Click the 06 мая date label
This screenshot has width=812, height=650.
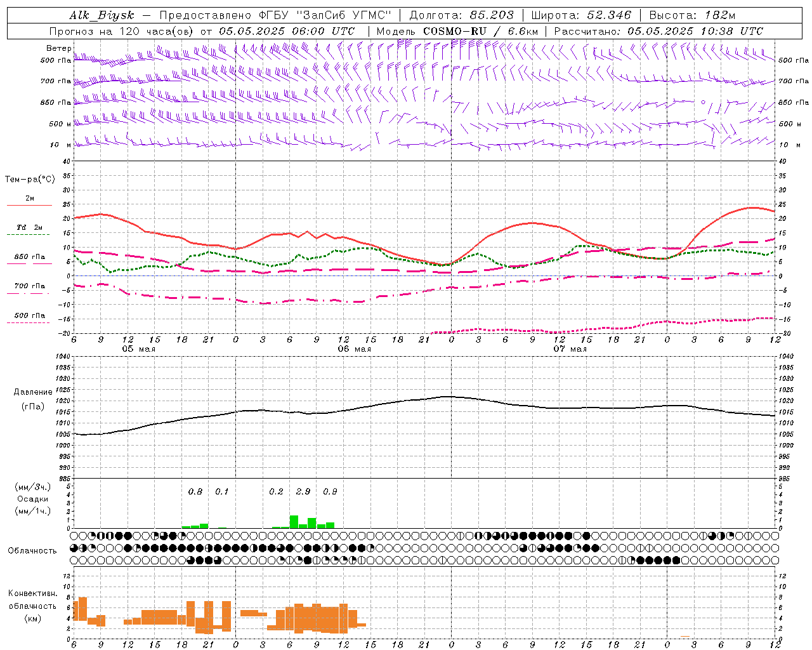(x=354, y=349)
